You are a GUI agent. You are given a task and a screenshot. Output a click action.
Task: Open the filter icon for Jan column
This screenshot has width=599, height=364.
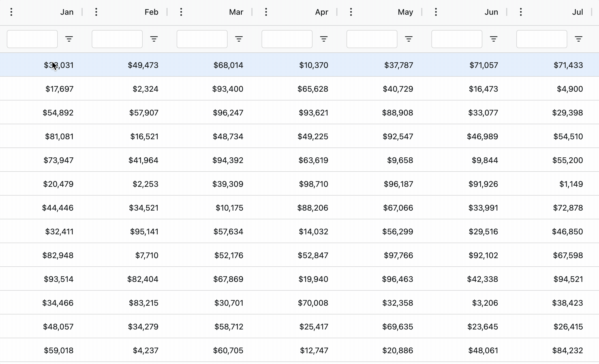[69, 39]
